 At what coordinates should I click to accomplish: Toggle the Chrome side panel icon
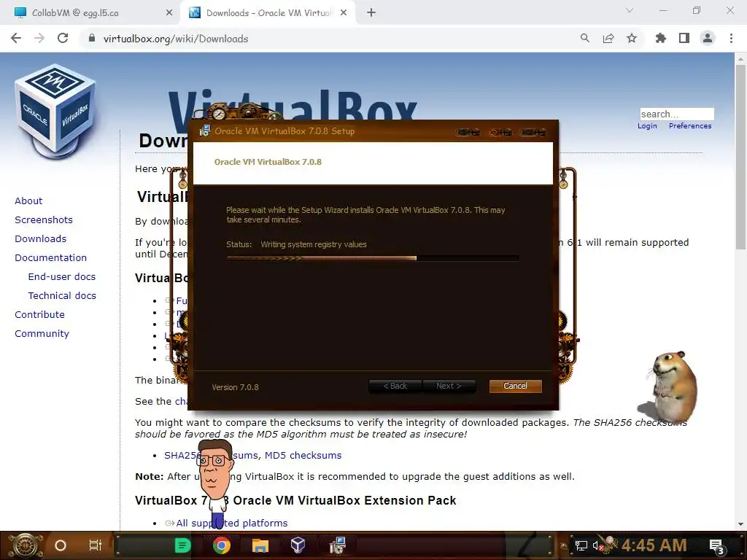tap(684, 39)
